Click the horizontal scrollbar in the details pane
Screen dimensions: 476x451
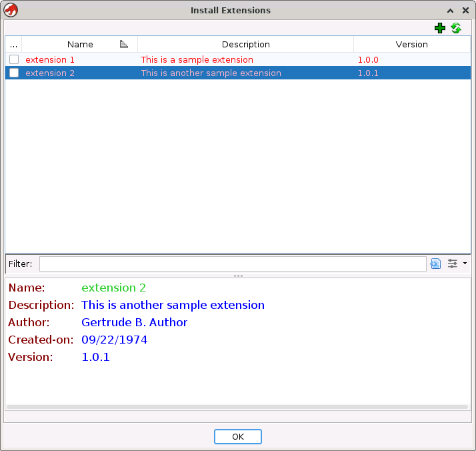(237, 406)
